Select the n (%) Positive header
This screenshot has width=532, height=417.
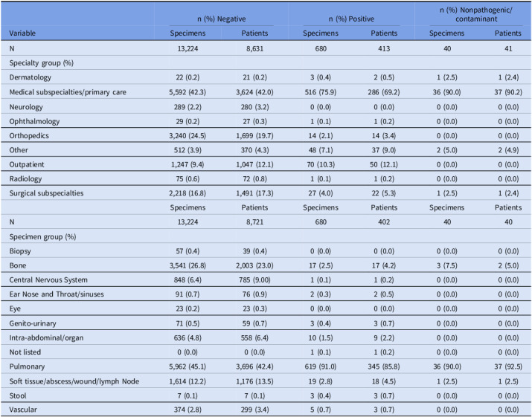point(351,19)
